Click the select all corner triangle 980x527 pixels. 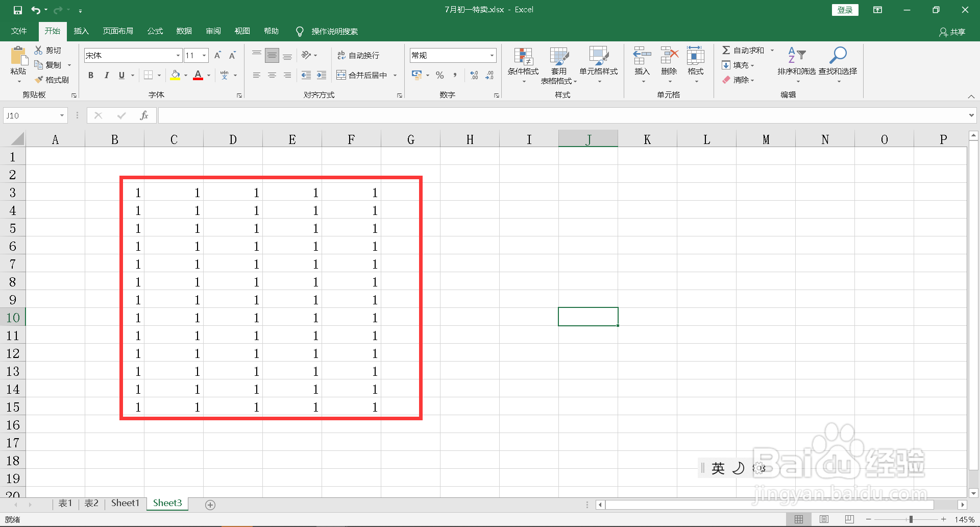coord(17,139)
